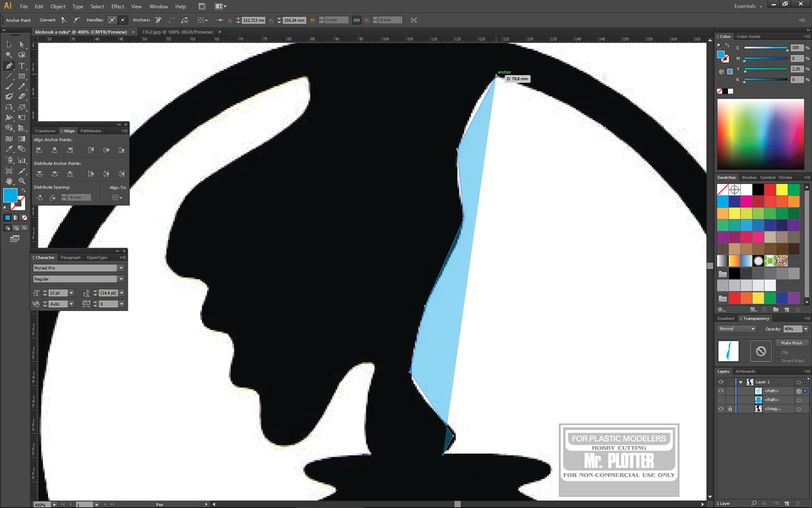812x508 pixels.
Task: Select the Zoom tool magnifier
Action: (22, 181)
